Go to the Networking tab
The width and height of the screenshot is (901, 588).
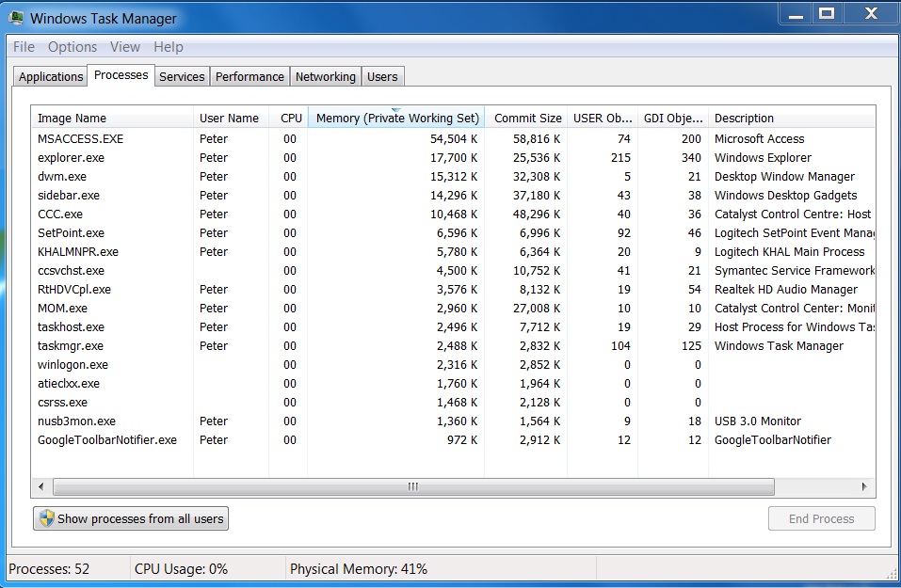pos(325,77)
